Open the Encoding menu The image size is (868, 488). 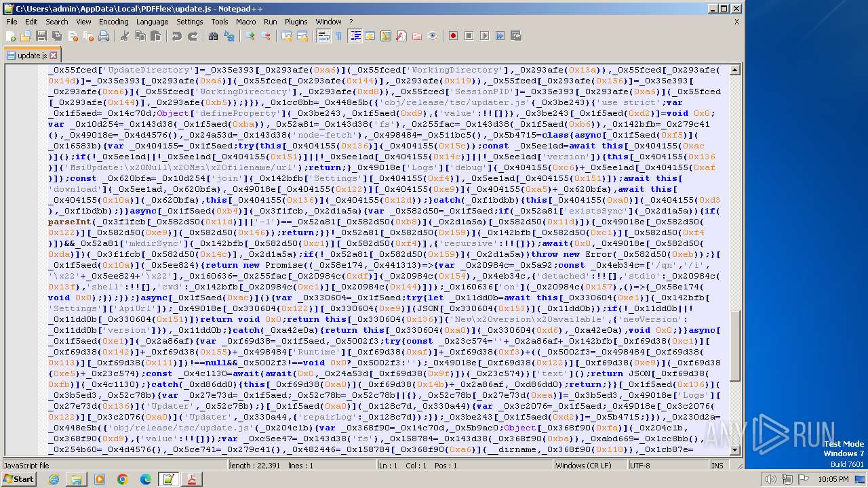tap(114, 22)
